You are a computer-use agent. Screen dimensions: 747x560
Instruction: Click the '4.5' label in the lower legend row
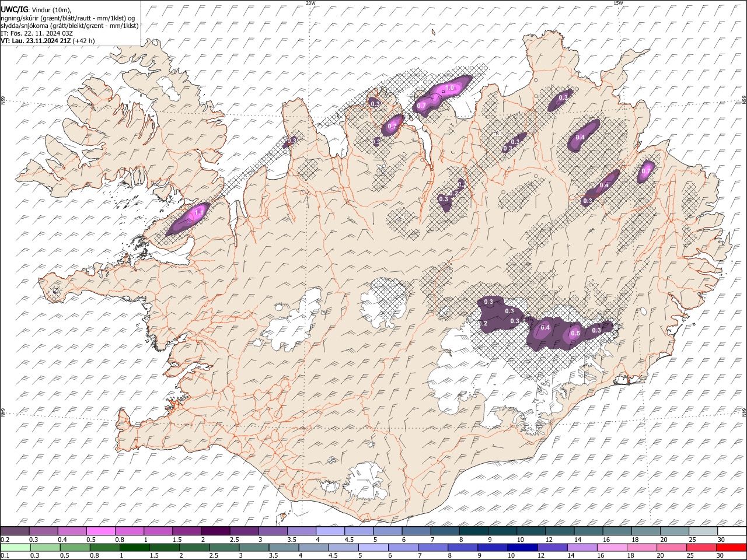pyautogui.click(x=333, y=556)
